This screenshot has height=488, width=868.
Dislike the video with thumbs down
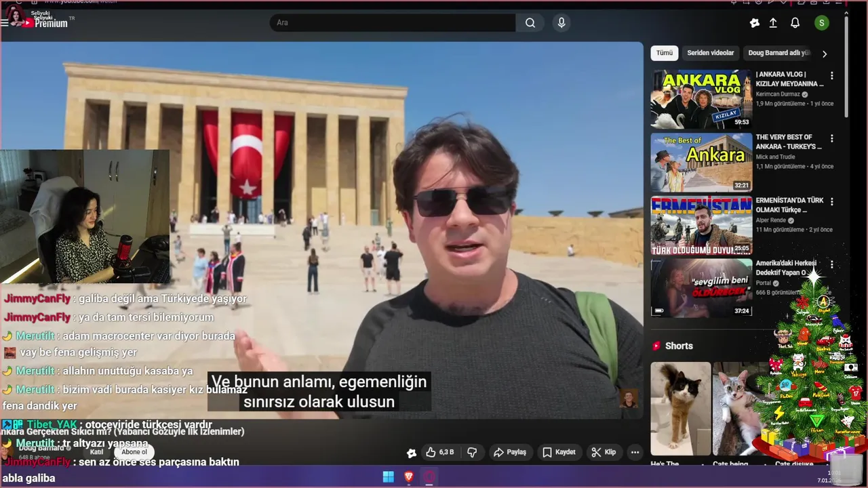click(x=473, y=452)
